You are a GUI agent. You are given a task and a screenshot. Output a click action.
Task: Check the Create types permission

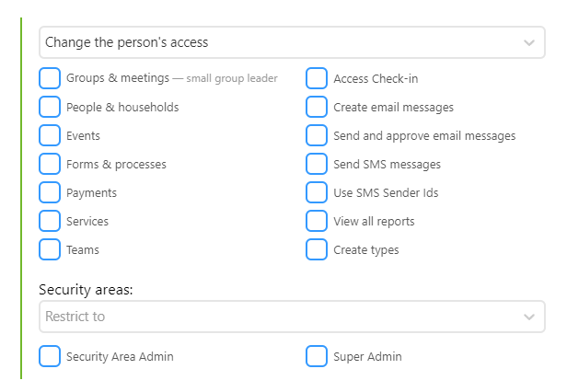point(317,249)
